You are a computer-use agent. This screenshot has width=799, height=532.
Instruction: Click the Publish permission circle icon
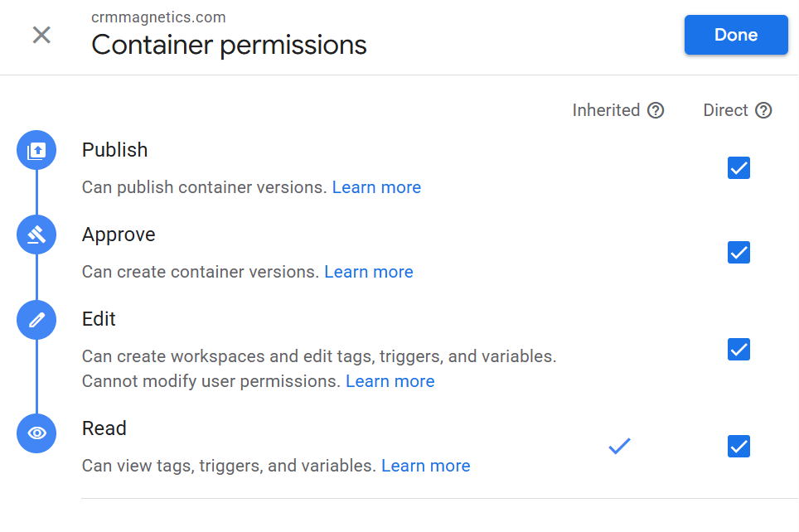36,151
